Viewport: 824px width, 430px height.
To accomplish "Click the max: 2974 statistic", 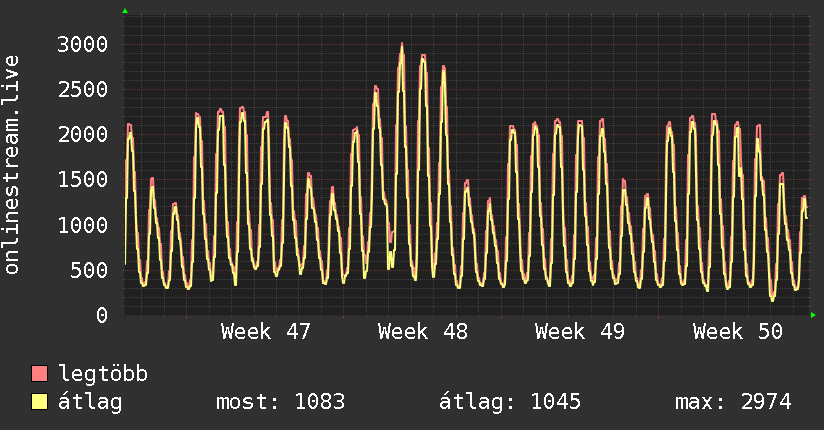I will tap(733, 402).
